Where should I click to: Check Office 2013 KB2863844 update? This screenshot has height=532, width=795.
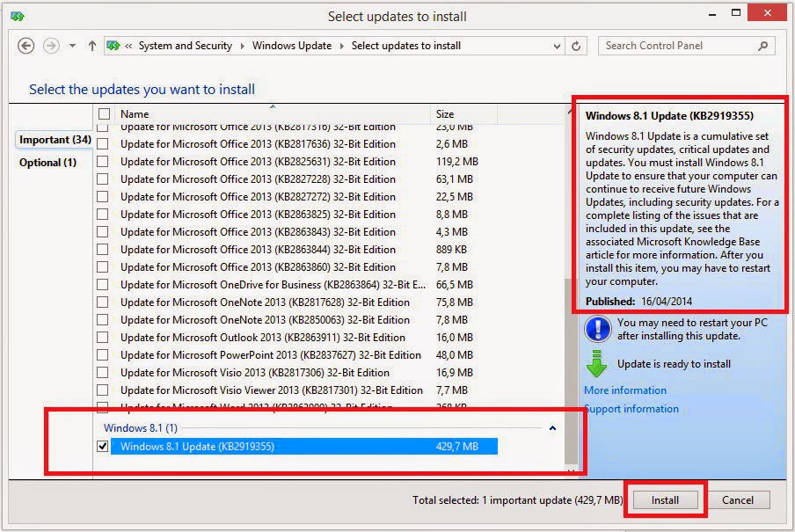pos(102,250)
